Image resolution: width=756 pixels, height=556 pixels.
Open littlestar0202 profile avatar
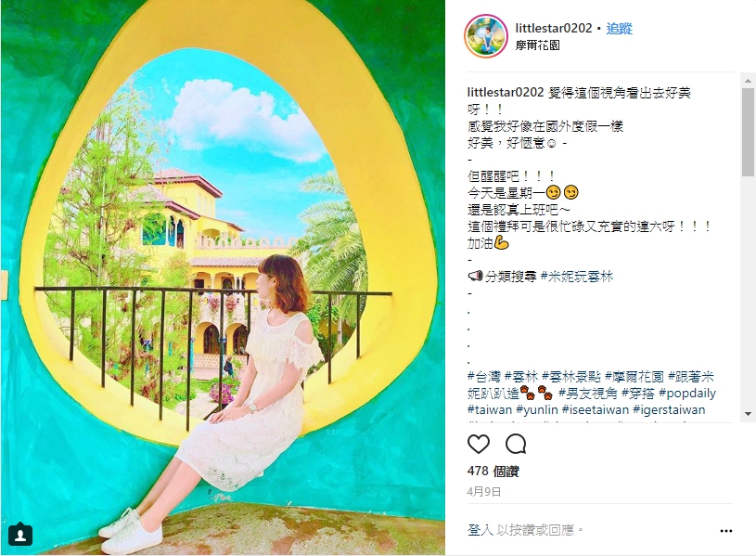coord(486,36)
